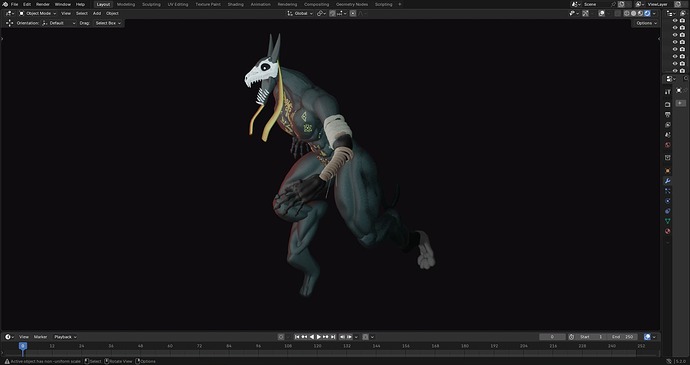
Task: Open the Output properties tab
Action: [x=668, y=114]
